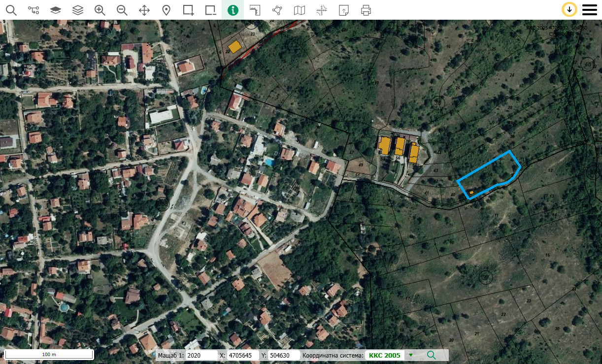Activate the remove rectangle selection tool

210,10
